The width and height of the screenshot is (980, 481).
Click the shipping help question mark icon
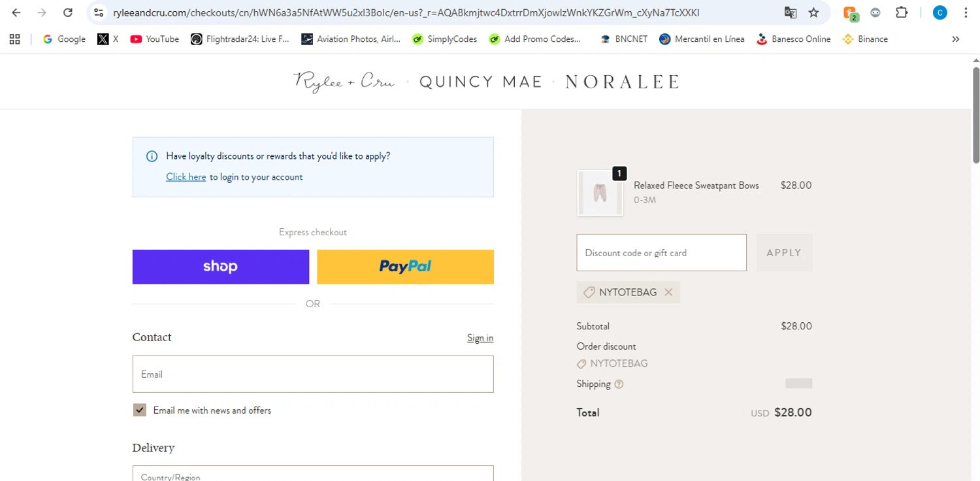point(619,384)
